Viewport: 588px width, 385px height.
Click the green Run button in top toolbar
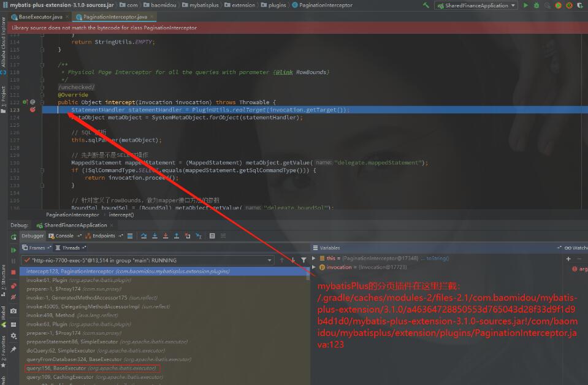coord(525,6)
